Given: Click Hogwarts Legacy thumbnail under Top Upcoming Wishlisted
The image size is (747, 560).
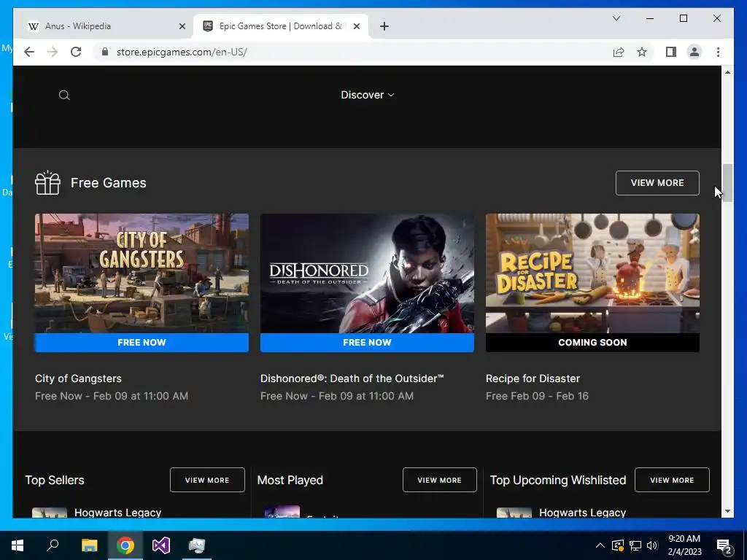Looking at the screenshot, I should tap(514, 513).
